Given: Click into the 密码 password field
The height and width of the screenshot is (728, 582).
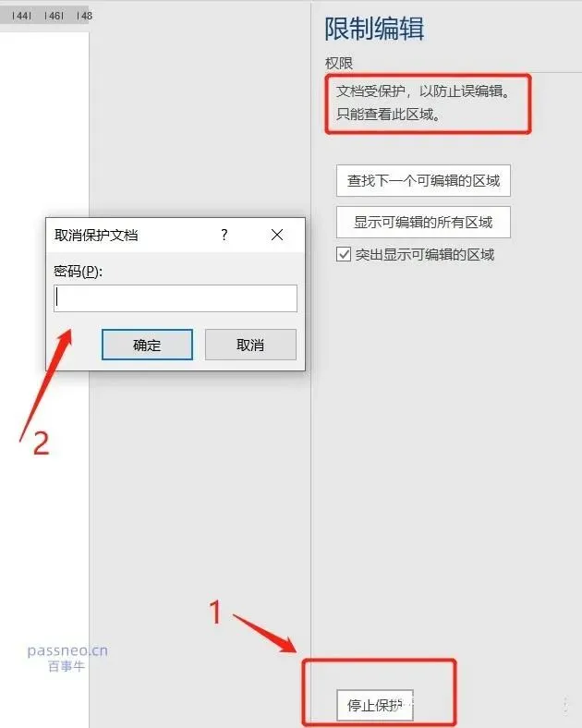Looking at the screenshot, I should (x=176, y=298).
